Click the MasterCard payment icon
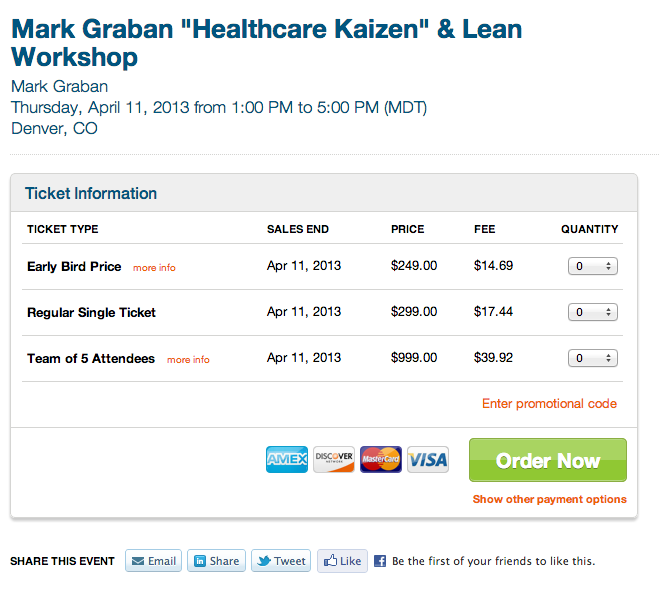The width and height of the screenshot is (659, 591). [381, 459]
